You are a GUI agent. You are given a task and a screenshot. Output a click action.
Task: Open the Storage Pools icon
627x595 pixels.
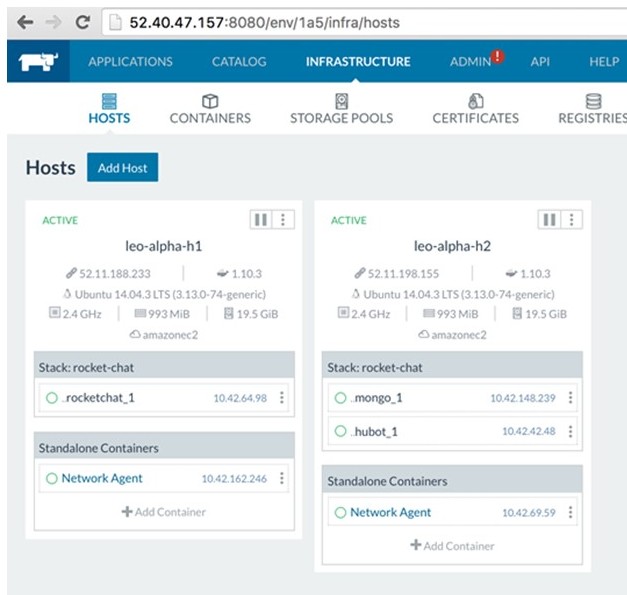tap(341, 101)
